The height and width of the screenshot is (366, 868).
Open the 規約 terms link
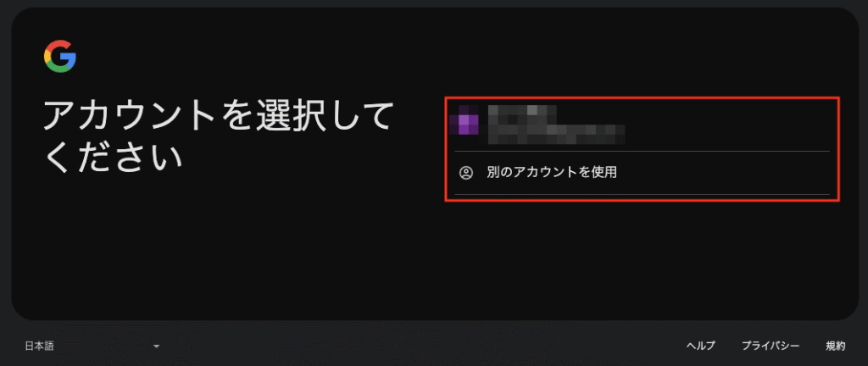coord(836,347)
